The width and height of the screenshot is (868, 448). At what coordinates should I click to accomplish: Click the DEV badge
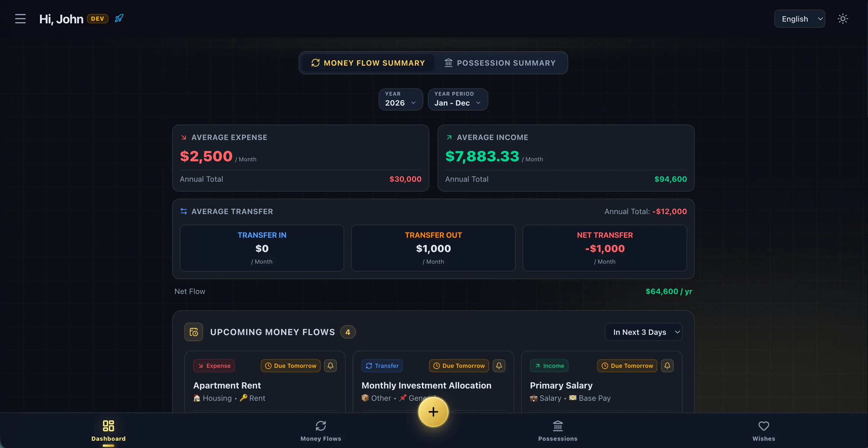(x=98, y=19)
